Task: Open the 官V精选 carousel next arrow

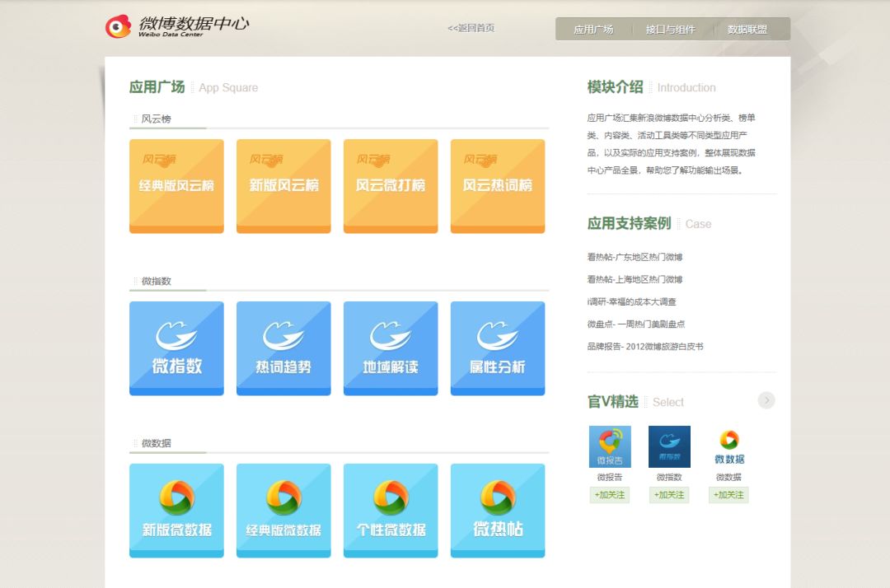Action: click(766, 400)
